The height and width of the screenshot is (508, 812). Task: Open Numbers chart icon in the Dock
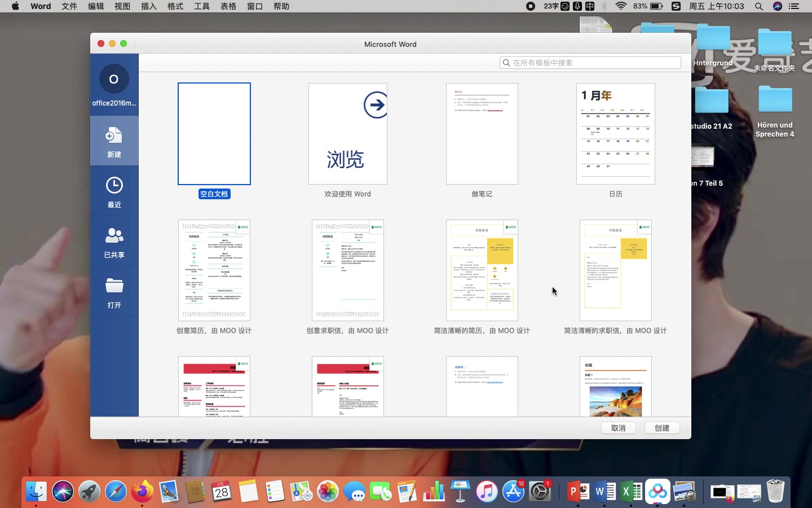[x=434, y=492]
